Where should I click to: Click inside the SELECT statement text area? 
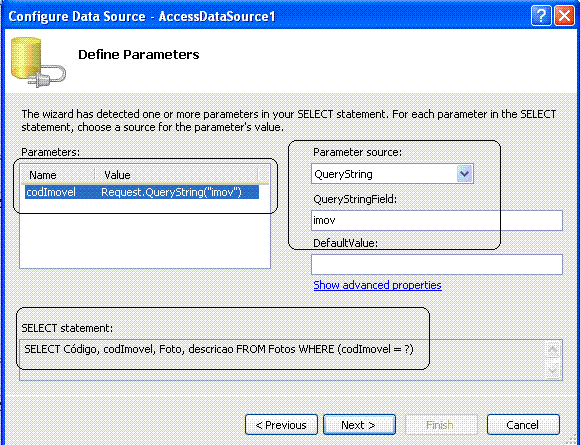point(282,360)
